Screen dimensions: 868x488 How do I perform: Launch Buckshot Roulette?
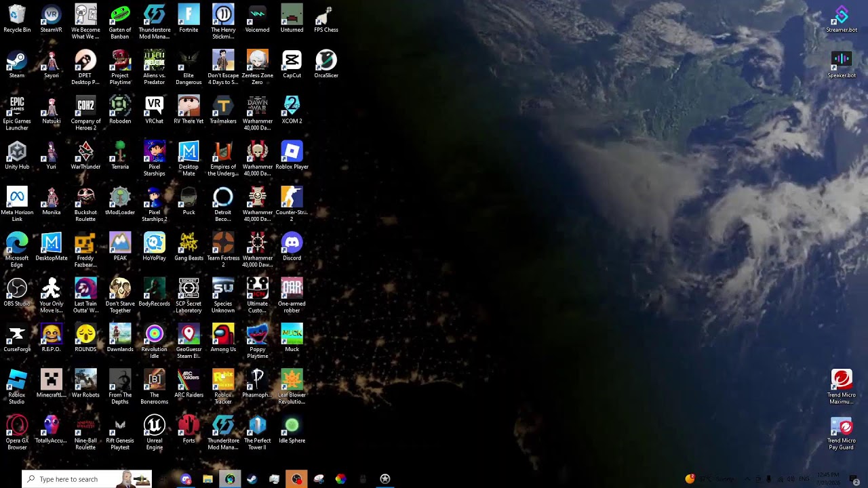pos(85,204)
